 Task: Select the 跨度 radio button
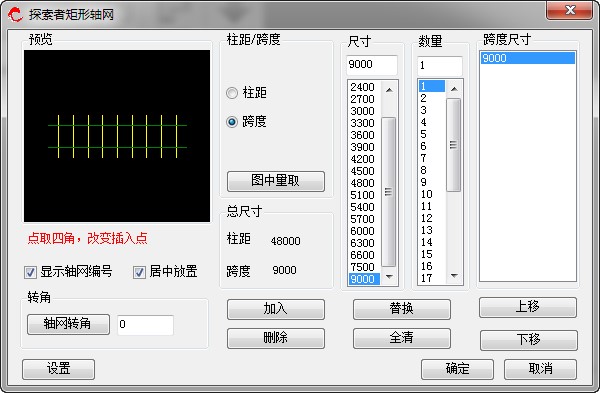point(232,122)
